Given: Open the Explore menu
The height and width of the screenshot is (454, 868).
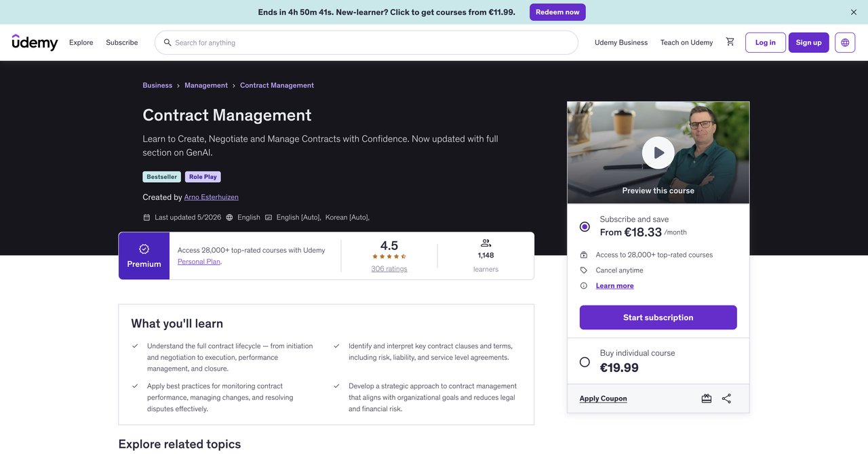Looking at the screenshot, I should [x=81, y=43].
